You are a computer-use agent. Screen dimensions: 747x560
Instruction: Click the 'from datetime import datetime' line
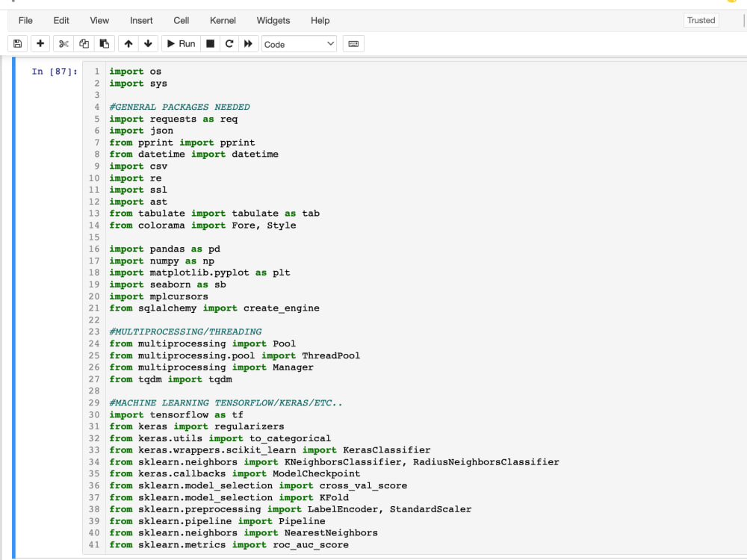coord(194,155)
